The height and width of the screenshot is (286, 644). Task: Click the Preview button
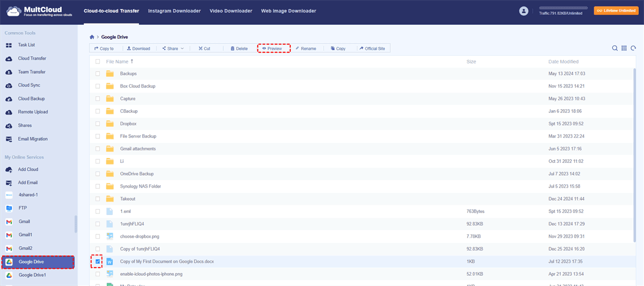pos(274,48)
